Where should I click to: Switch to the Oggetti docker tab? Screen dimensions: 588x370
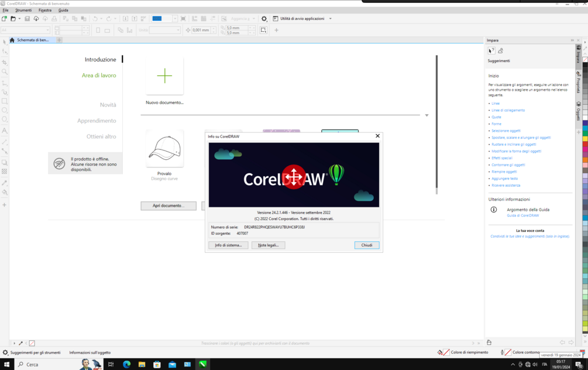click(579, 111)
